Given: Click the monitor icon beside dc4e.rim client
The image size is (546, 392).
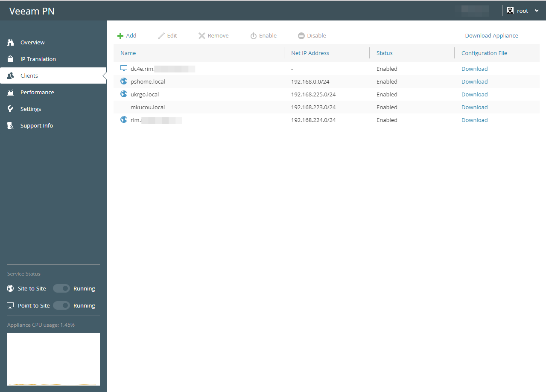Looking at the screenshot, I should click(x=124, y=69).
